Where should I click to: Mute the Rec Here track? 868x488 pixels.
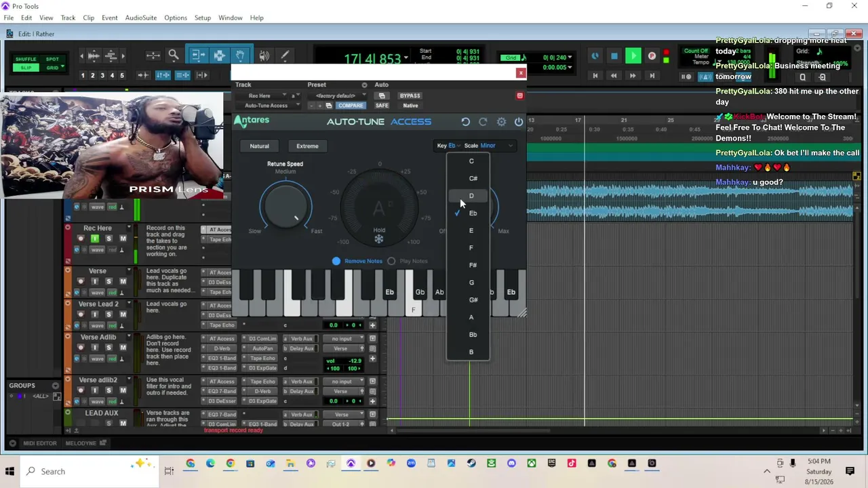click(123, 239)
